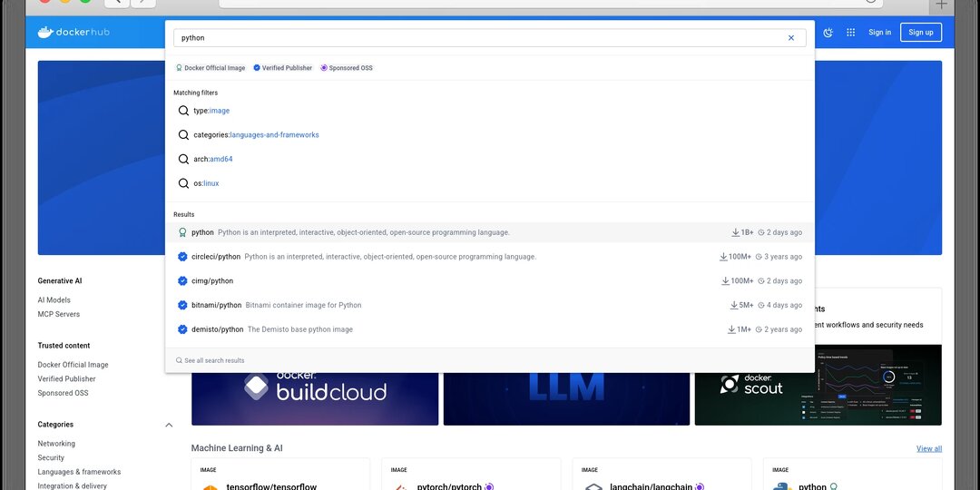The image size is (980, 490).
Task: Select the Integration & delivery category
Action: [72, 485]
